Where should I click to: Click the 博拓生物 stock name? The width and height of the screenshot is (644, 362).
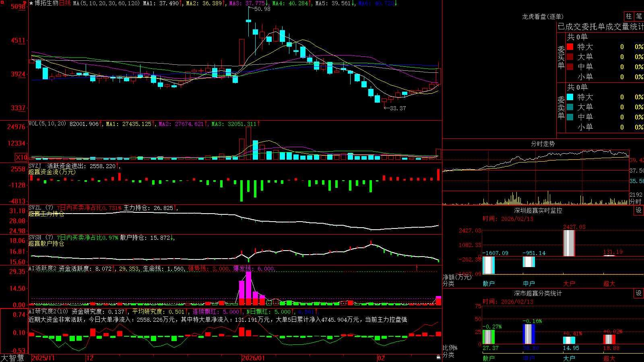(x=46, y=3)
